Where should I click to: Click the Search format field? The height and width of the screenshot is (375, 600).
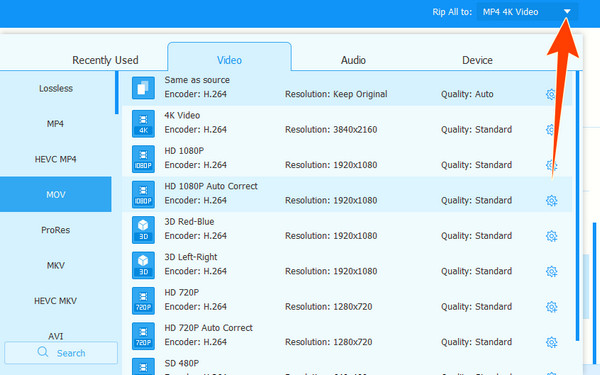(x=61, y=353)
